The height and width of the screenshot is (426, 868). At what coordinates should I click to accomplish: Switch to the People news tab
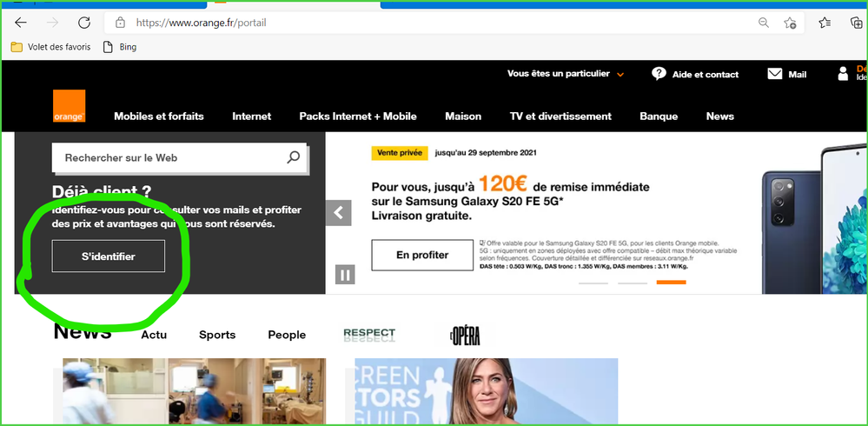point(287,335)
